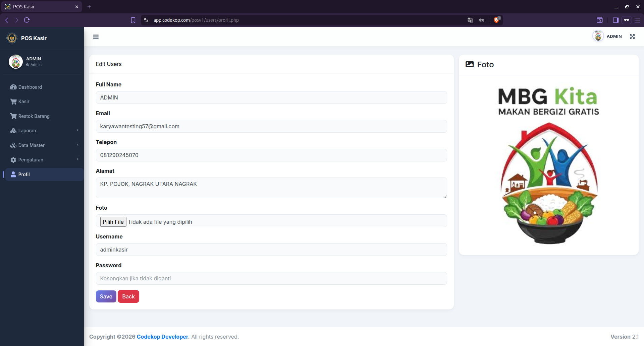This screenshot has height=346, width=644.
Task: Reload the page with refresh icon
Action: tap(27, 20)
